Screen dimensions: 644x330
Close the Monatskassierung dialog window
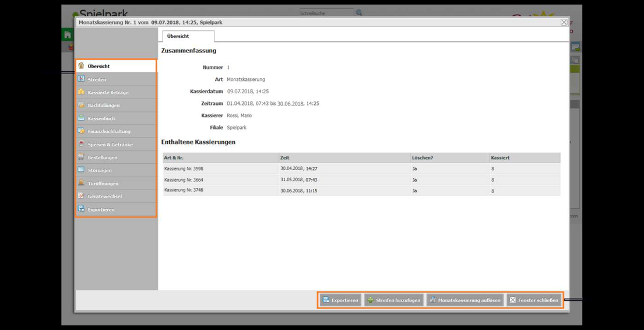564,22
